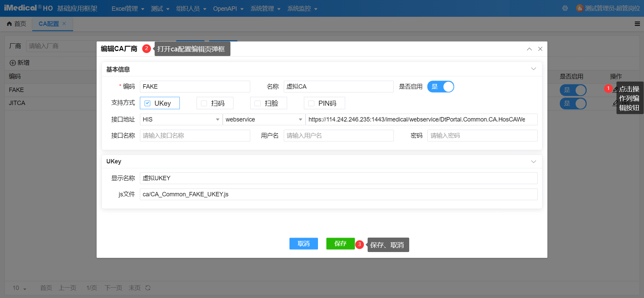Click the 编码 input containing FAKE
Screen dimensions: 644x298
tap(195, 87)
